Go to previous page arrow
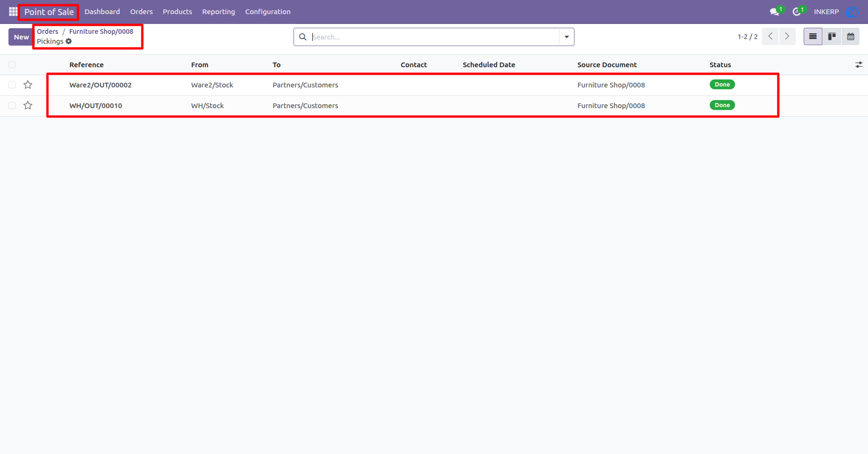The width and height of the screenshot is (868, 454). coord(770,37)
